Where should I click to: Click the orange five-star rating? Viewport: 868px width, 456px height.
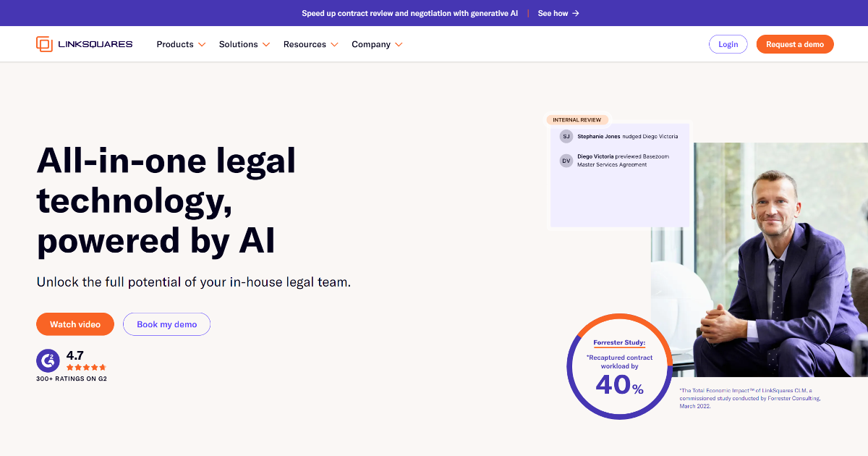[x=86, y=368]
